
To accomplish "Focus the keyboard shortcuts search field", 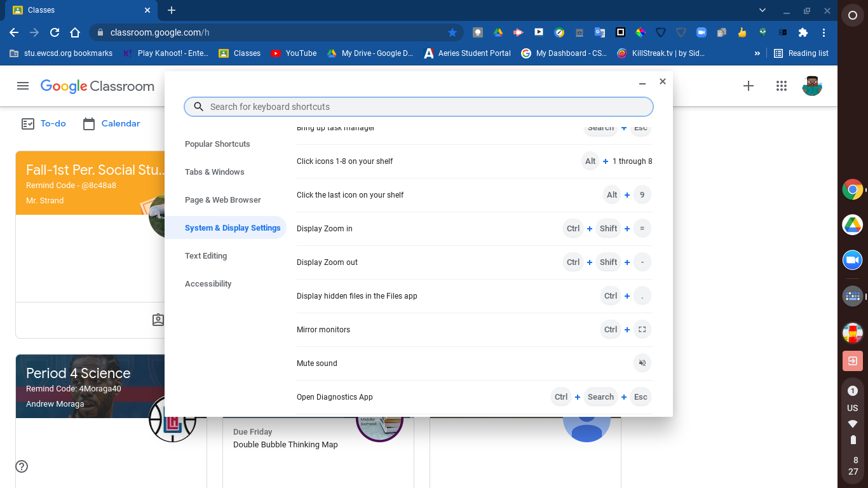I will [419, 107].
